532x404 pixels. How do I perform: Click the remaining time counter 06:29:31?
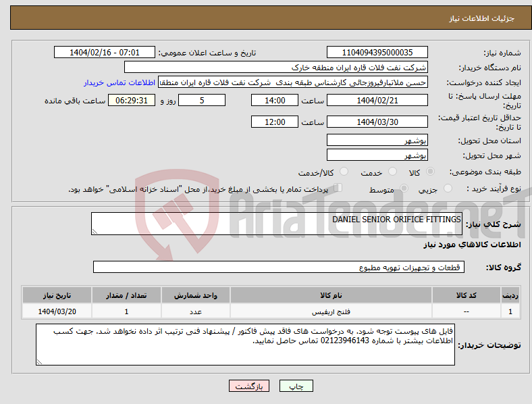click(132, 100)
